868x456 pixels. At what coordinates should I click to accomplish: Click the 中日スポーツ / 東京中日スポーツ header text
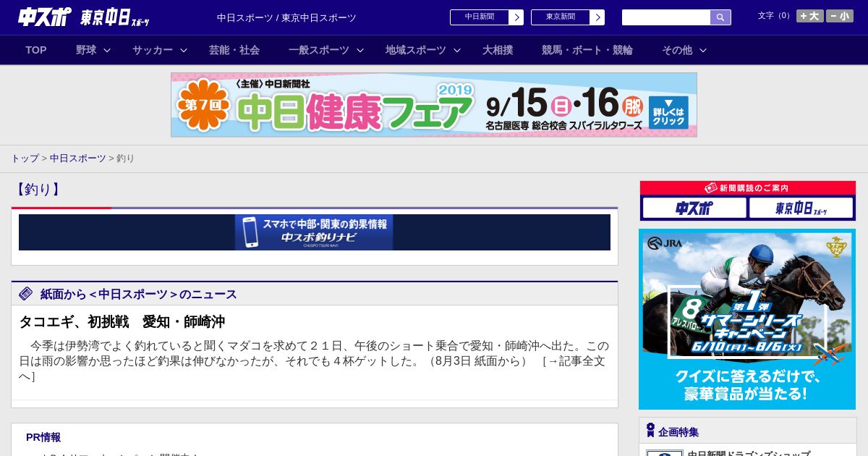tap(286, 17)
